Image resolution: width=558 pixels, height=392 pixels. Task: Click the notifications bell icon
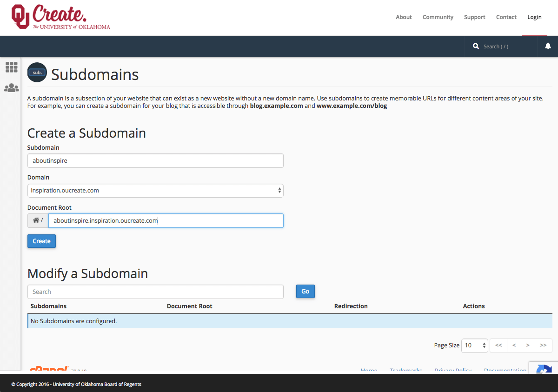(x=548, y=46)
